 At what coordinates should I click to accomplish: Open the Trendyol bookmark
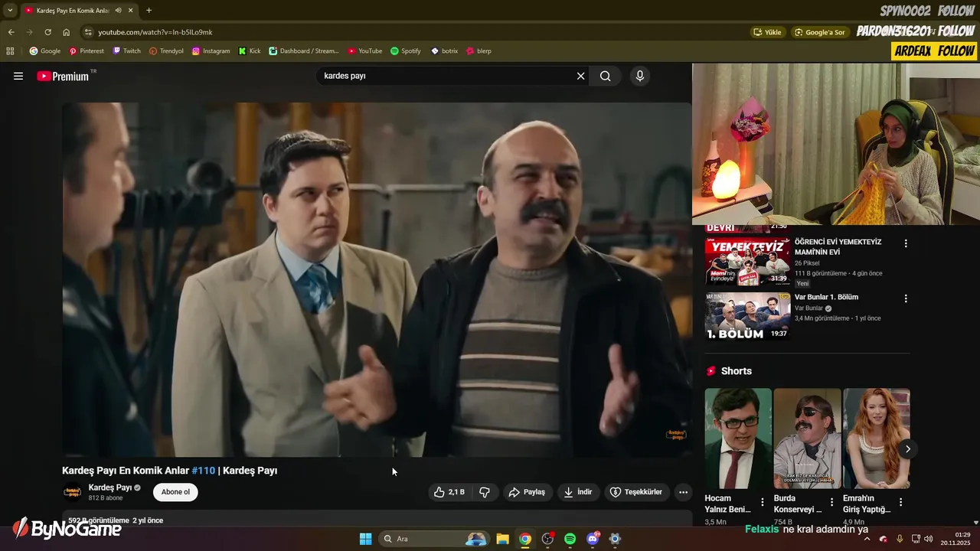click(x=166, y=51)
